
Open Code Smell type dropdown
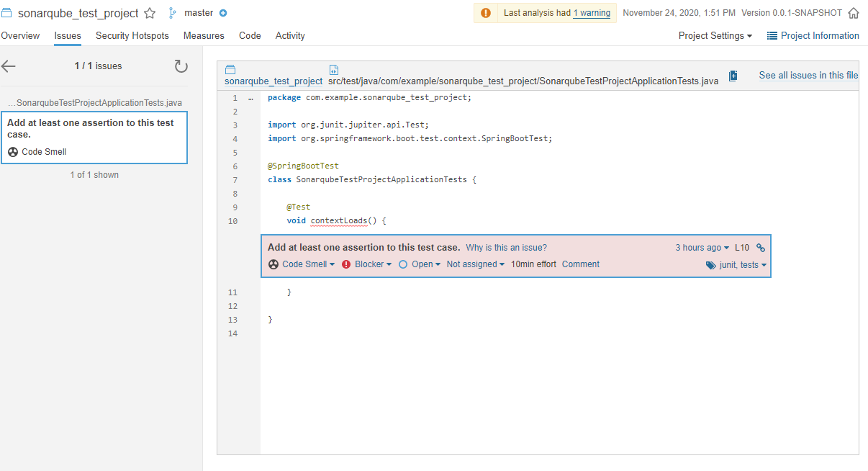coord(308,264)
